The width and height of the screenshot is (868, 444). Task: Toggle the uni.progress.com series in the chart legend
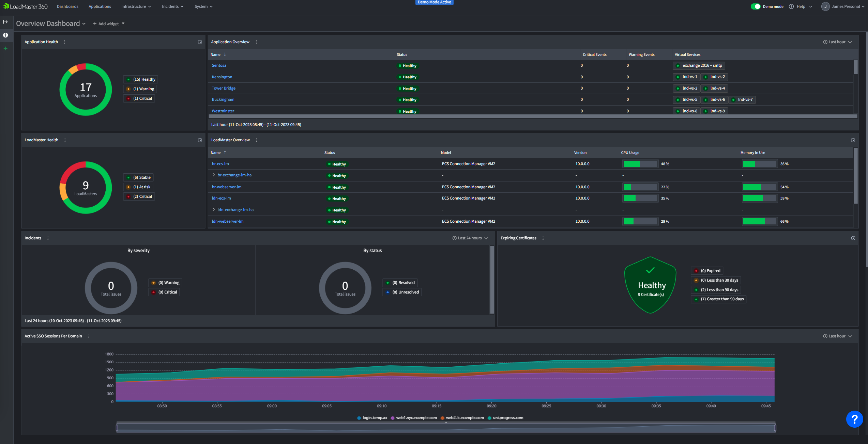click(x=505, y=418)
